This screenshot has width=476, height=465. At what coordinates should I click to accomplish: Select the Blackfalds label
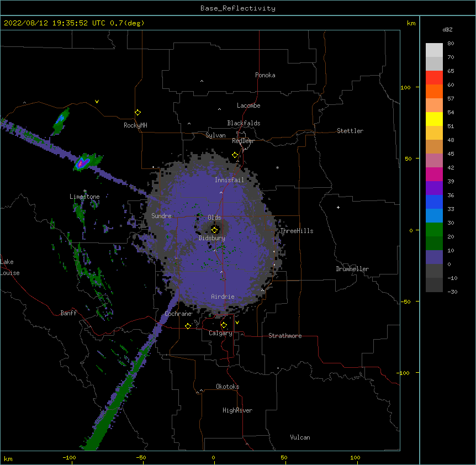[x=244, y=123]
